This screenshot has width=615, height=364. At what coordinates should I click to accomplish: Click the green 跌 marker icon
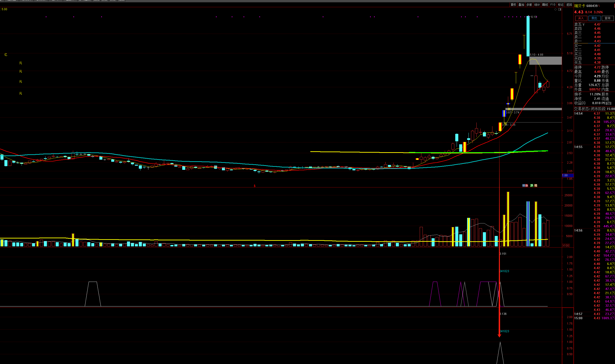click(x=532, y=185)
